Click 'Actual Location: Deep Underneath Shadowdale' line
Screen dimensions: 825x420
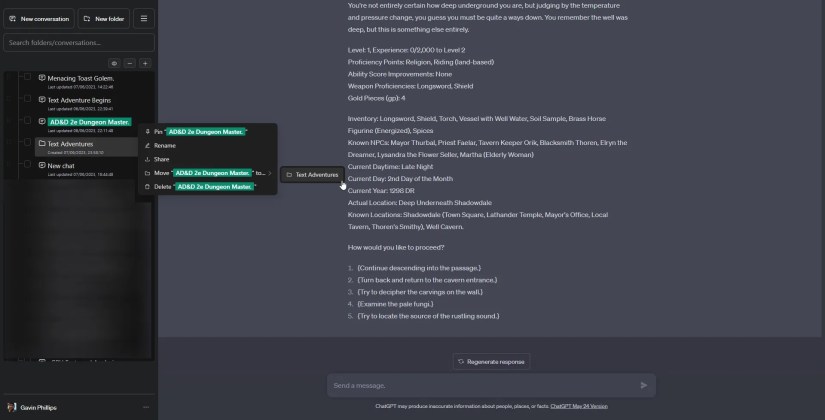point(419,203)
